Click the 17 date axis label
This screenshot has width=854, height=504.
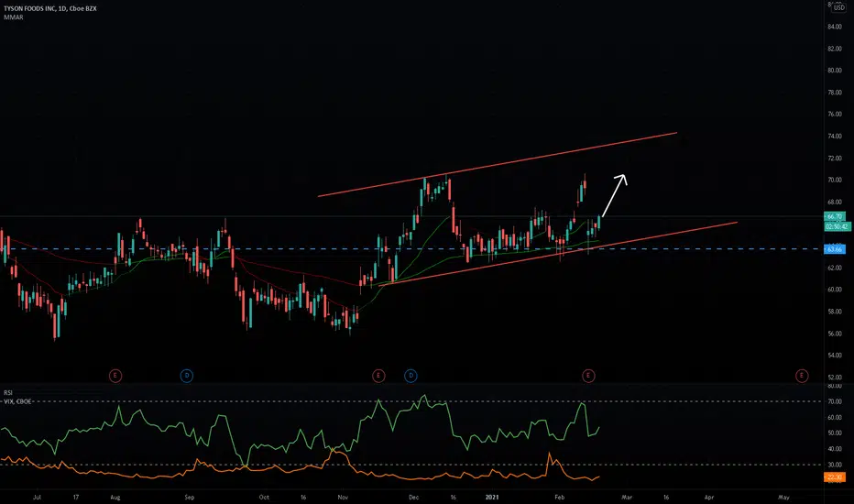click(76, 497)
